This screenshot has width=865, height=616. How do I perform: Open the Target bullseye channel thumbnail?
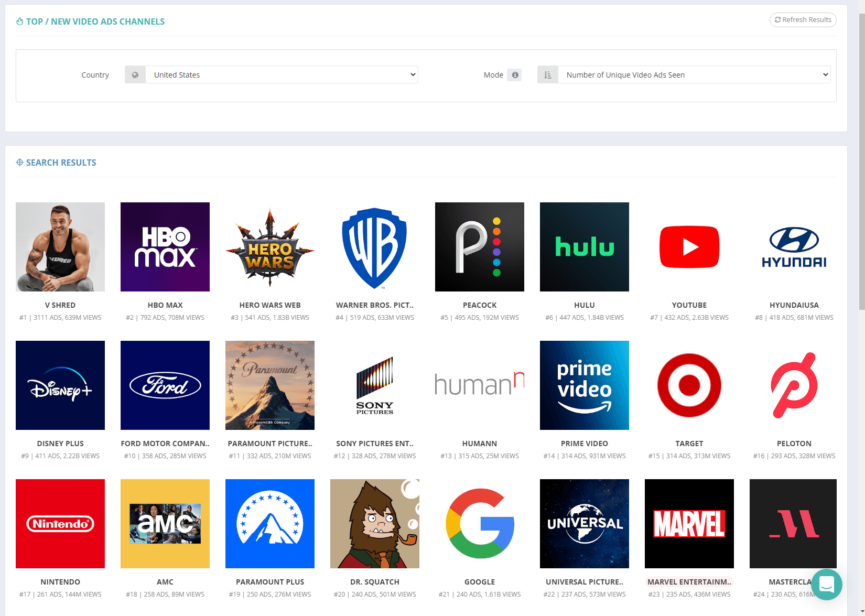coord(689,385)
